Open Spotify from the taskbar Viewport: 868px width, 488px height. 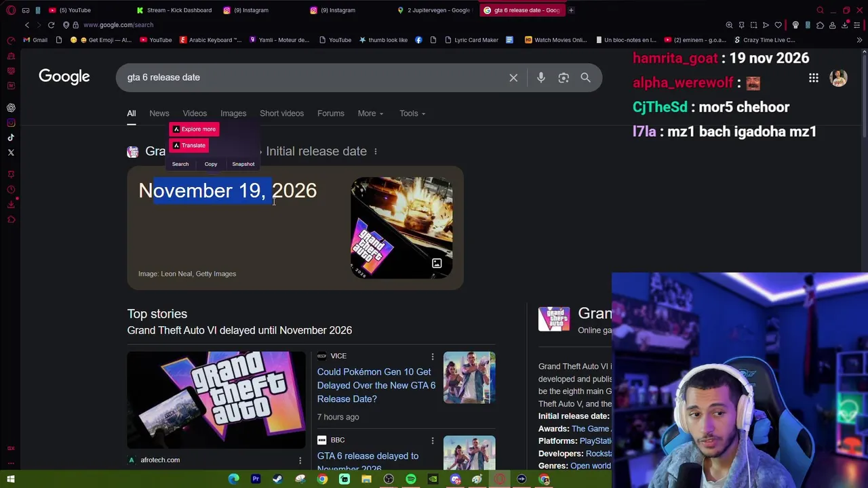(410, 479)
